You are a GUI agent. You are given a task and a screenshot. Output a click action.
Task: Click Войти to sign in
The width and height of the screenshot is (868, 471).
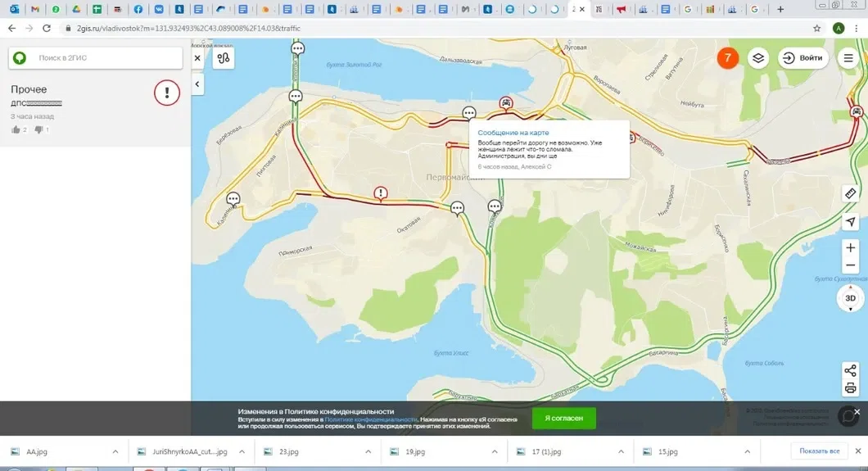click(803, 58)
